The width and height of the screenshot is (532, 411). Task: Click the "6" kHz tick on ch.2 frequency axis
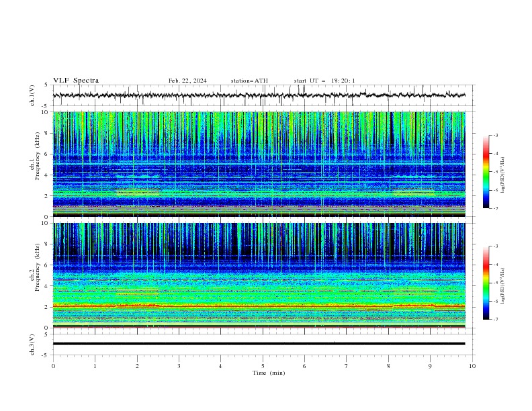[x=48, y=265]
